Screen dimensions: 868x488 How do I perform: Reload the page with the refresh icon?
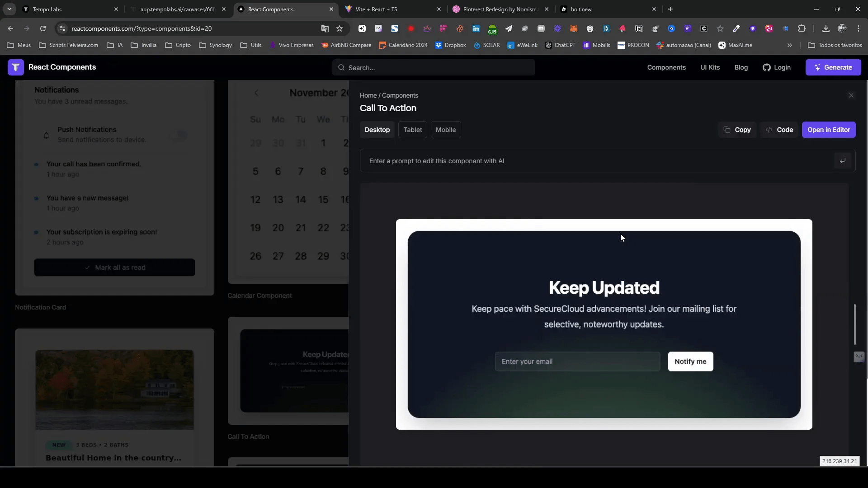pyautogui.click(x=43, y=28)
